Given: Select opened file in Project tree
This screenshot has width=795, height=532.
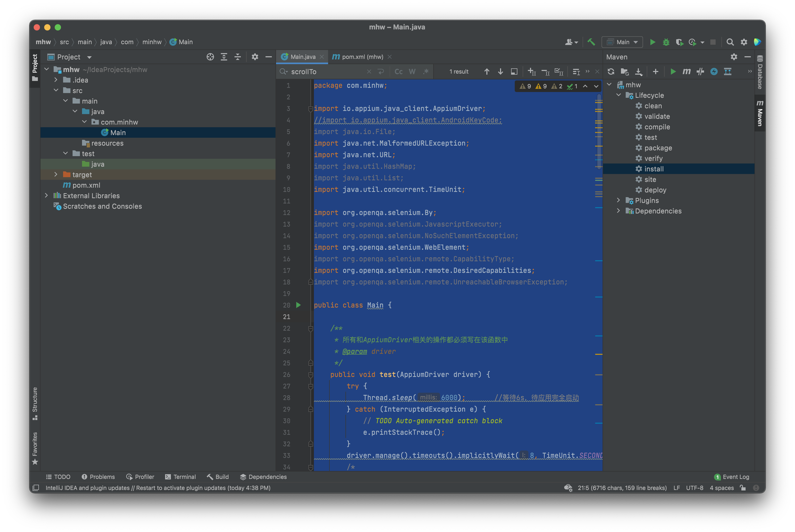Looking at the screenshot, I should [x=210, y=57].
